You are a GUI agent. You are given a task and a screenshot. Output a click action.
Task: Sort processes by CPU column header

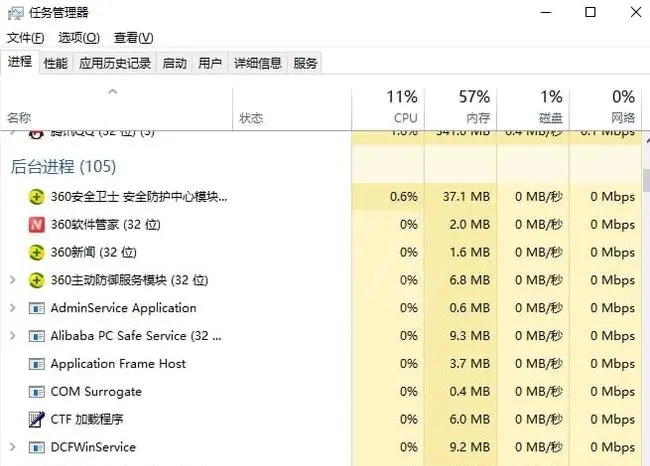(388, 107)
